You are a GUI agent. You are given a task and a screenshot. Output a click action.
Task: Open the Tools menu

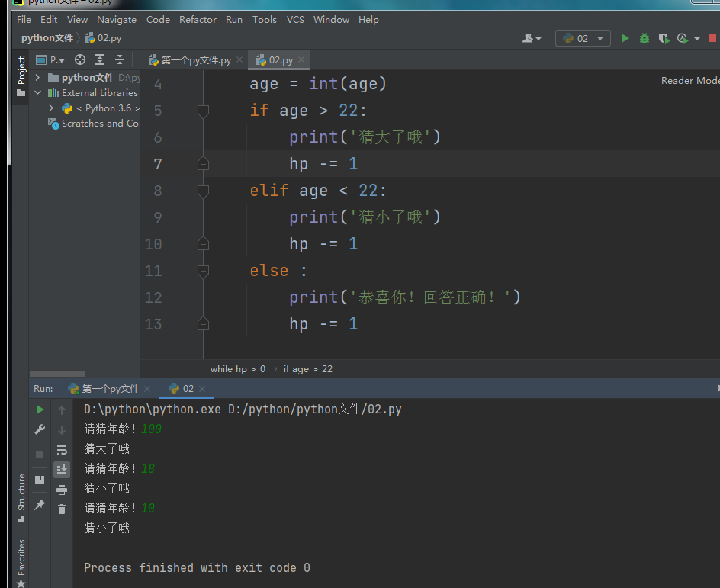coord(265,20)
